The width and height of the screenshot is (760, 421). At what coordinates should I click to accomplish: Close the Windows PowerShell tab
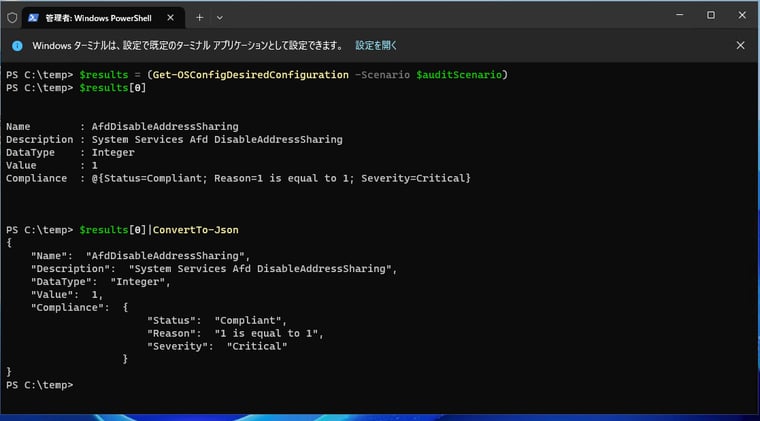(171, 18)
